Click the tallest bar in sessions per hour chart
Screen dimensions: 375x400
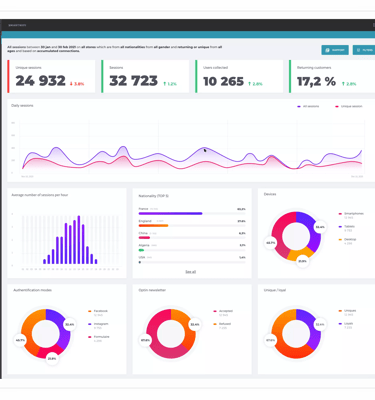click(x=79, y=240)
